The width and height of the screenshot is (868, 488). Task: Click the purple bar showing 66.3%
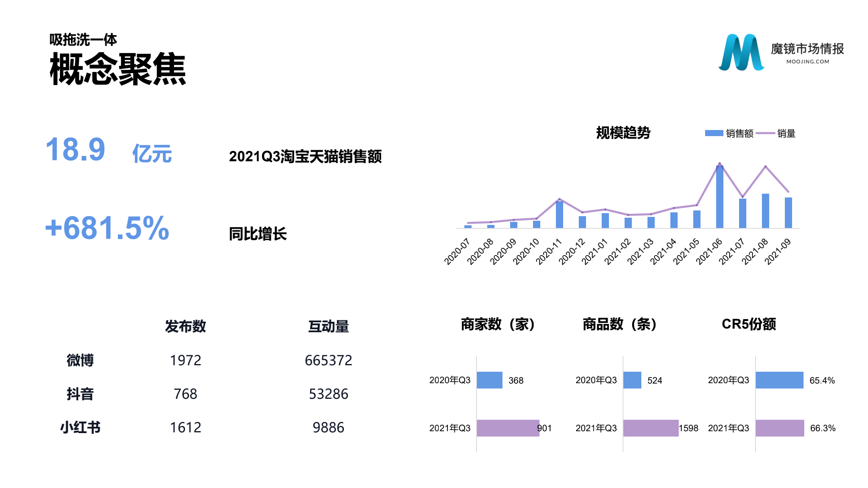(x=779, y=428)
